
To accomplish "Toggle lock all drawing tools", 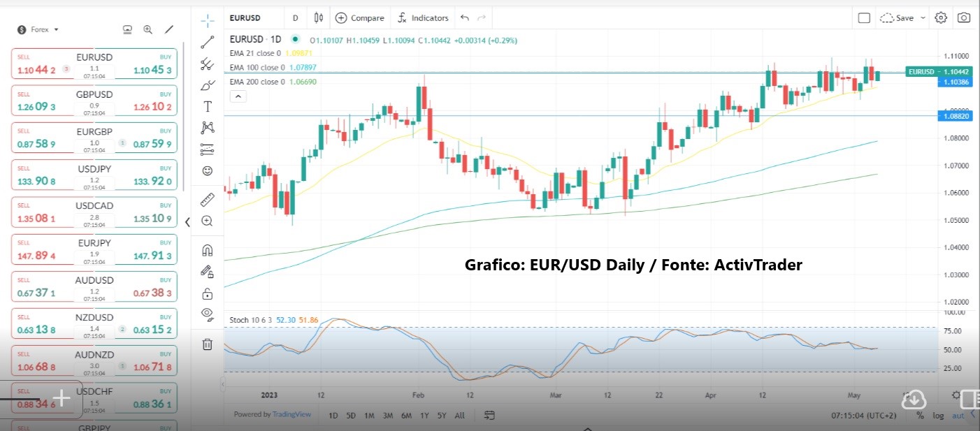I will tap(207, 293).
